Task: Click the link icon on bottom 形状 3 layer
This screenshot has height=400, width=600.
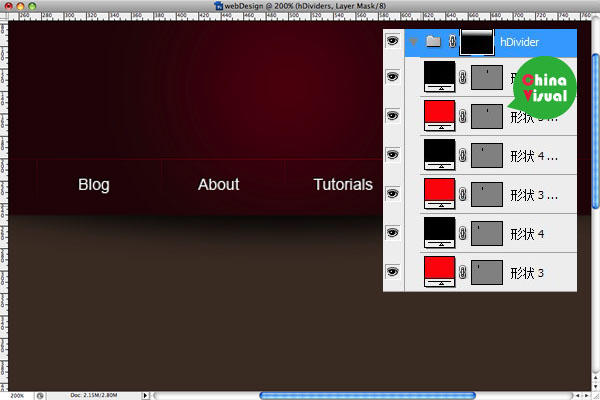Action: click(x=462, y=272)
